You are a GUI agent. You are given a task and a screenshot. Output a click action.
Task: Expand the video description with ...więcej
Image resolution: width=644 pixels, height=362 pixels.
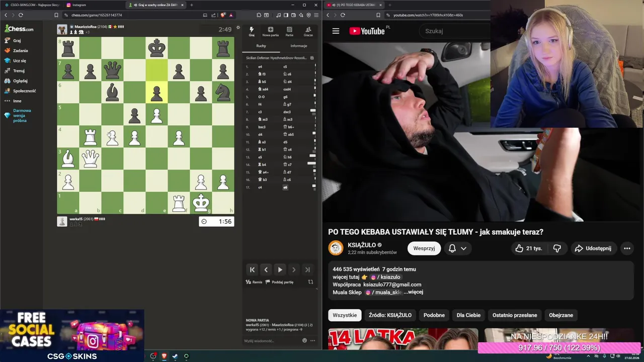413,292
